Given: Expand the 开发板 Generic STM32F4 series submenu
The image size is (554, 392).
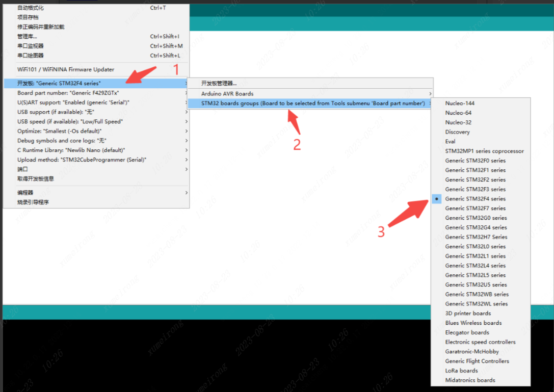Looking at the screenshot, I should [x=96, y=83].
